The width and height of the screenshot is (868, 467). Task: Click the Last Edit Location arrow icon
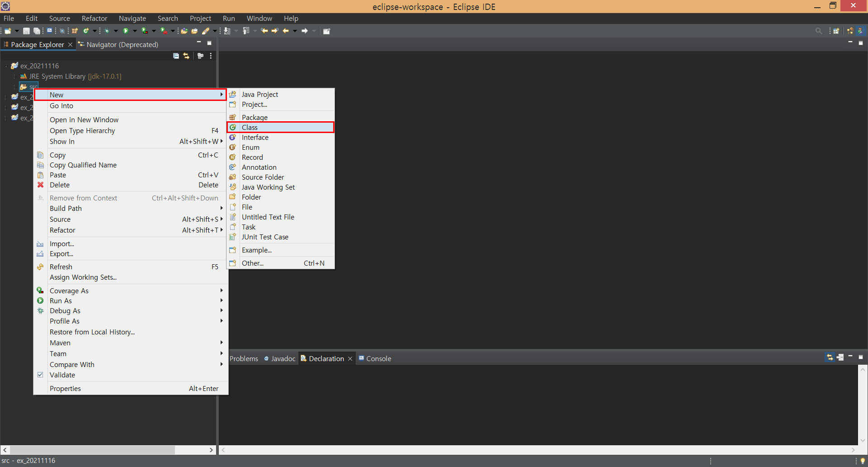[264, 31]
